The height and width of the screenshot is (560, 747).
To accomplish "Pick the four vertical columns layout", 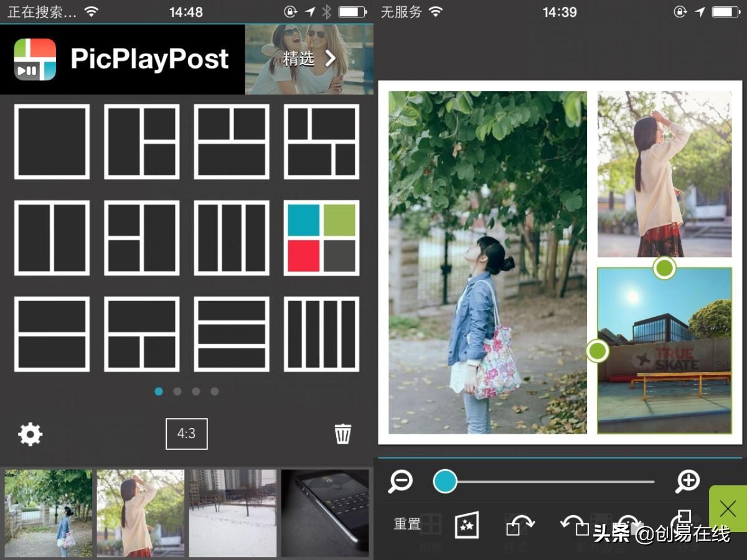I will (x=322, y=334).
